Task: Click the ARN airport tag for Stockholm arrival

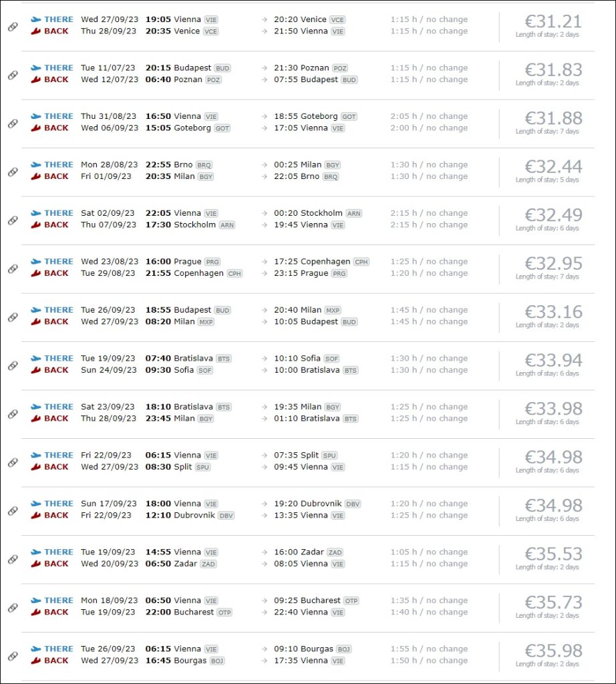Action: pyautogui.click(x=354, y=213)
